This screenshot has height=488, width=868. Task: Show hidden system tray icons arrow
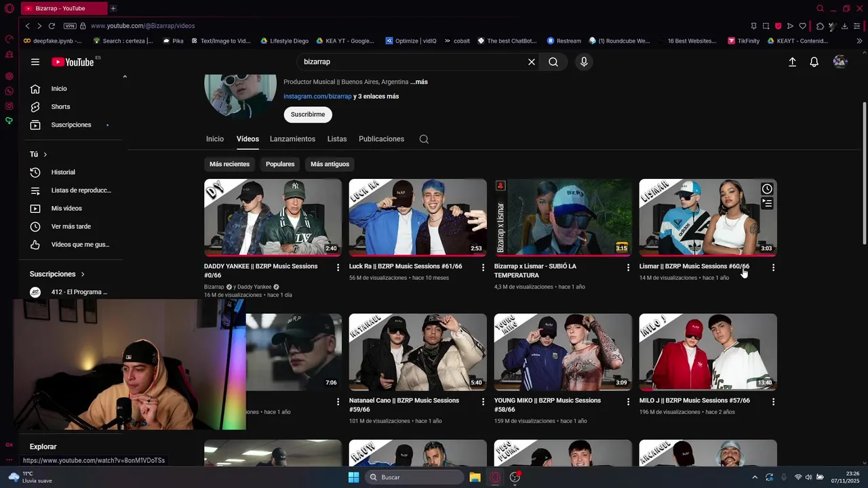tap(755, 477)
